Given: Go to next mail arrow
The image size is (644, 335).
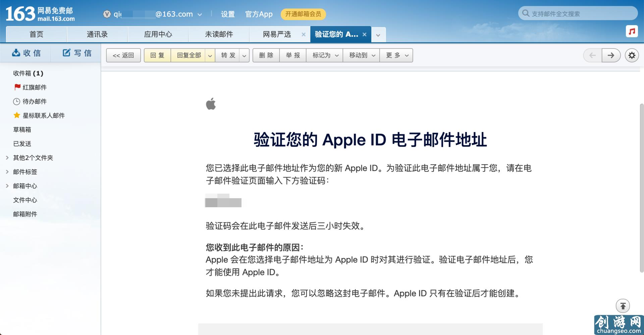Looking at the screenshot, I should click(x=611, y=55).
